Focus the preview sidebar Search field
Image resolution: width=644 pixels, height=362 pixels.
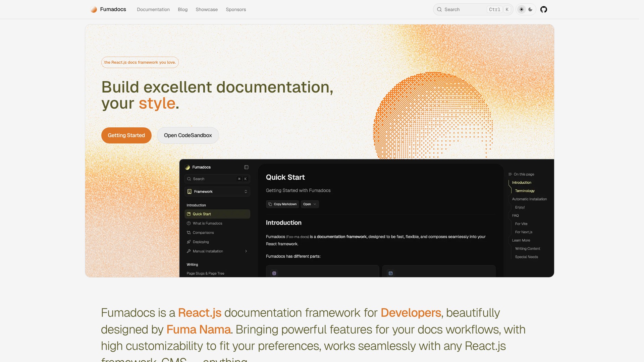click(217, 179)
